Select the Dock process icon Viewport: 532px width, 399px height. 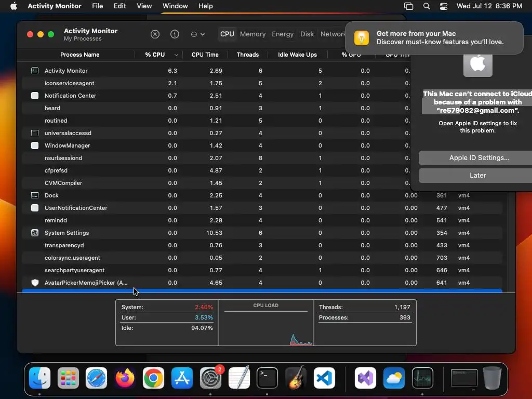click(35, 195)
